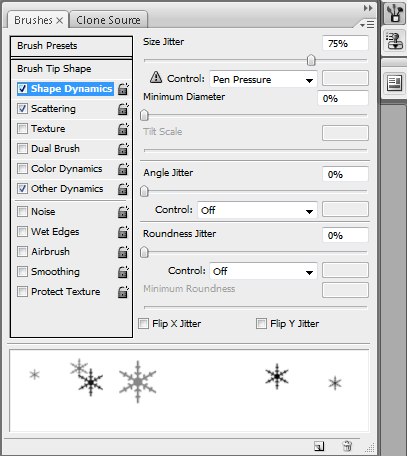Click the Minimum Diameter 0% field
Screen dimensions: 407x456
pyautogui.click(x=343, y=98)
